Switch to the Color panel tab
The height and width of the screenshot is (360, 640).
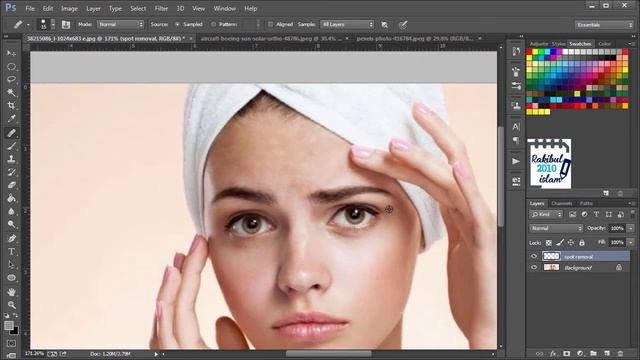(x=604, y=44)
